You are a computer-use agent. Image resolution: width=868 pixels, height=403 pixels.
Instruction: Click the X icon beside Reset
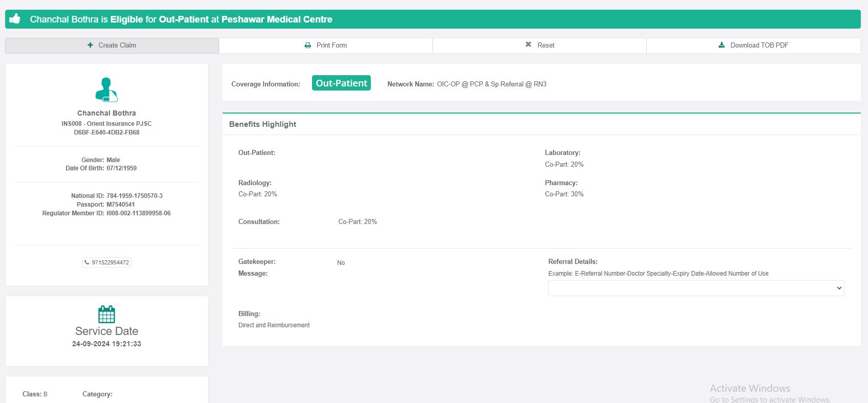click(x=528, y=44)
